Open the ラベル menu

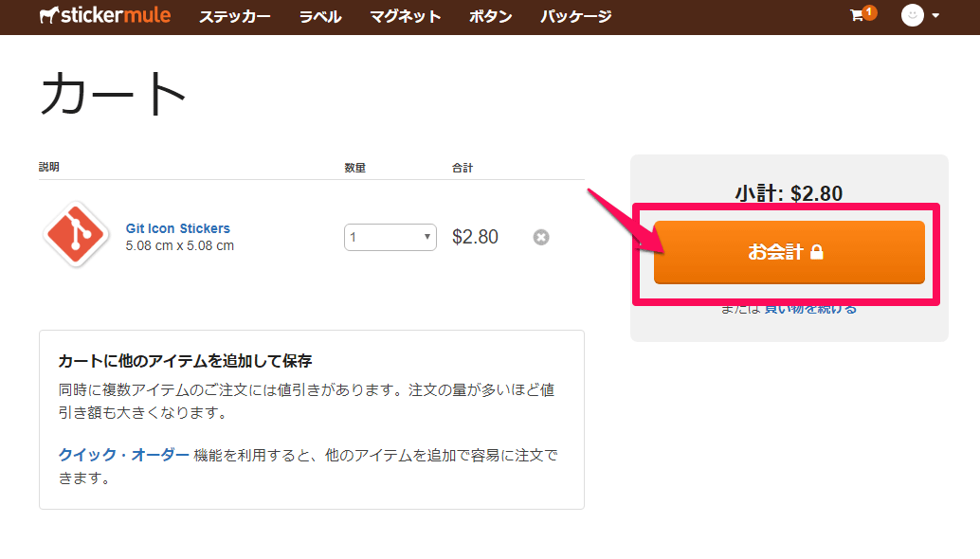click(x=320, y=16)
